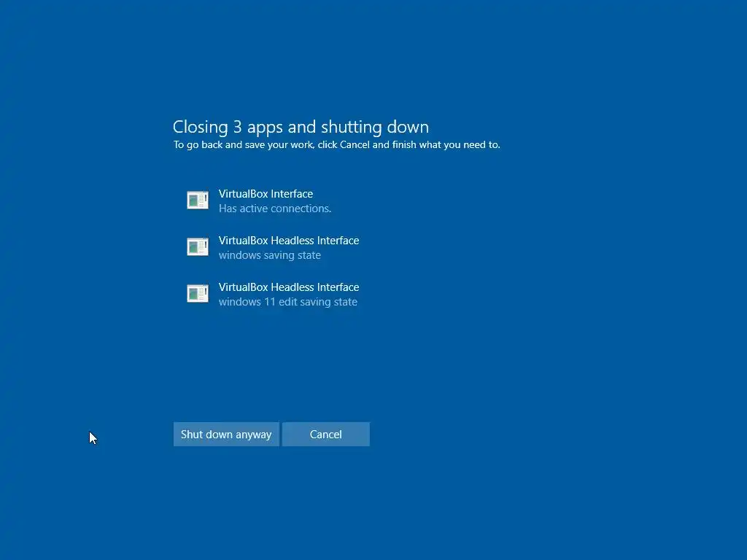This screenshot has height=560, width=747.
Task: Click the 'To go back and save your work' message
Action: pyautogui.click(x=336, y=145)
